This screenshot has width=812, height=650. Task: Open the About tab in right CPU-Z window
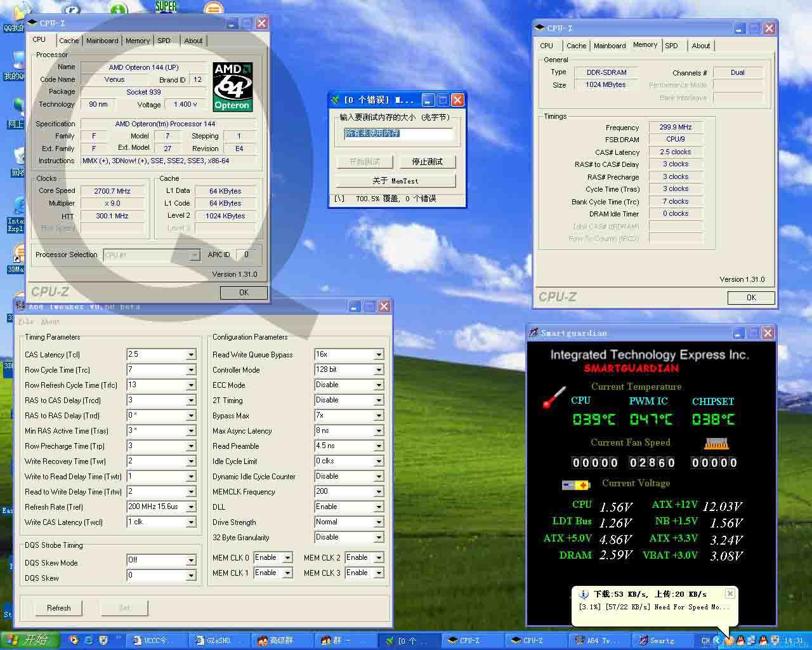click(701, 46)
